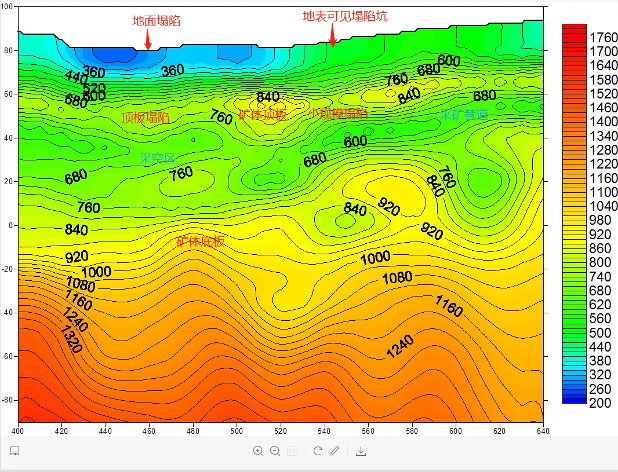
Task: Rotate the image clockwise
Action: [318, 451]
